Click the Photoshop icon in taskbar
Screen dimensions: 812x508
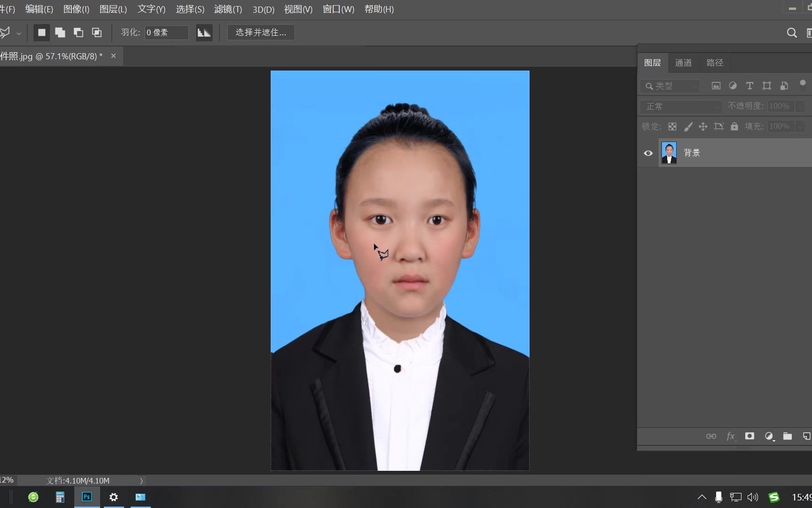pos(87,497)
